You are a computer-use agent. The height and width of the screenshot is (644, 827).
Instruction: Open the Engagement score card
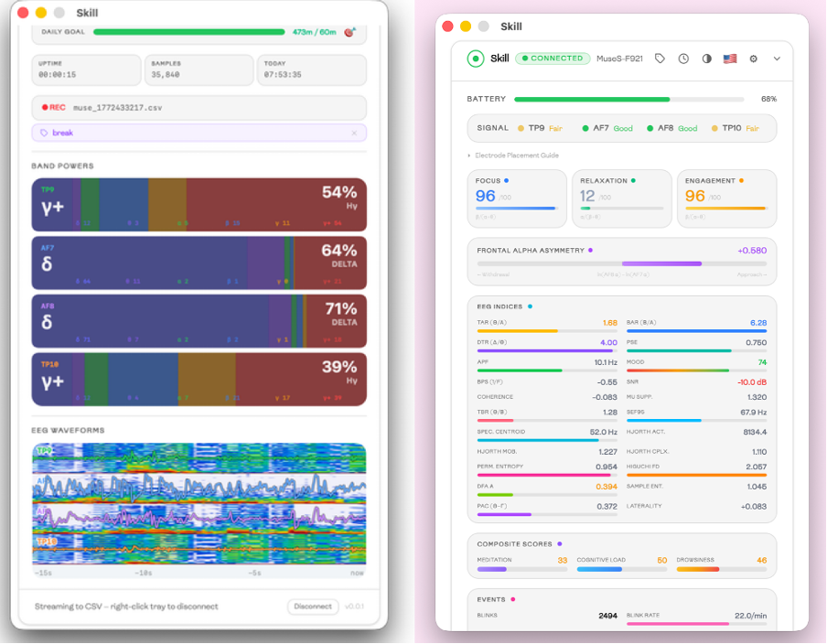(725, 199)
